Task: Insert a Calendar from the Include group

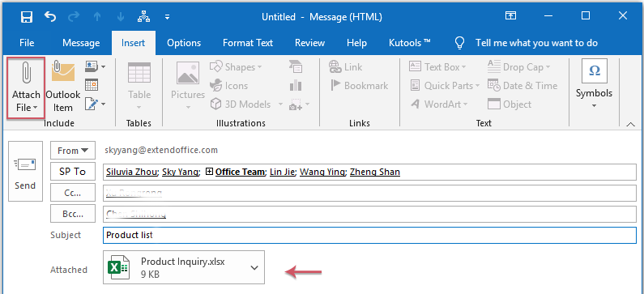Action: coord(92,85)
